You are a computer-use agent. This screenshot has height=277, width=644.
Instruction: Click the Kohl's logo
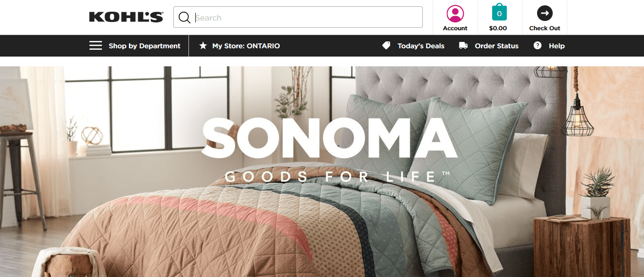(x=126, y=18)
